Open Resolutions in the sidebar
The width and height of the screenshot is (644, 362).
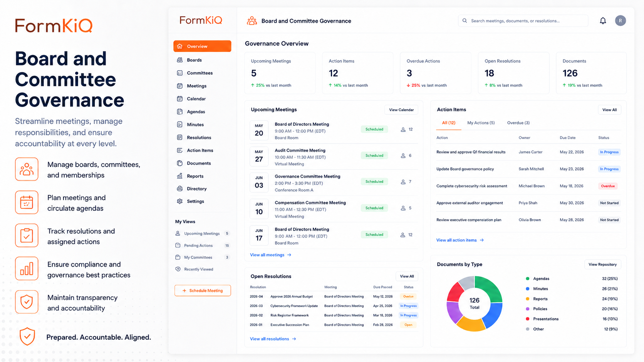click(x=202, y=137)
